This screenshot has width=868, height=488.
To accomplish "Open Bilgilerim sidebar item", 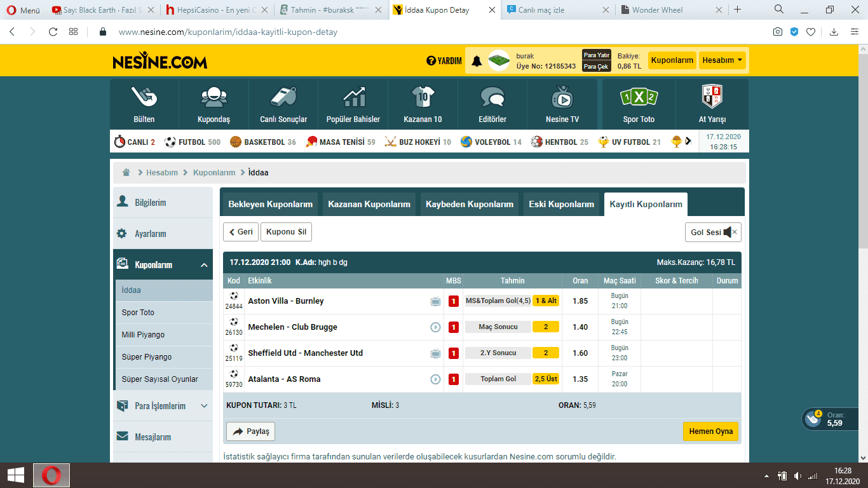I will click(x=163, y=202).
